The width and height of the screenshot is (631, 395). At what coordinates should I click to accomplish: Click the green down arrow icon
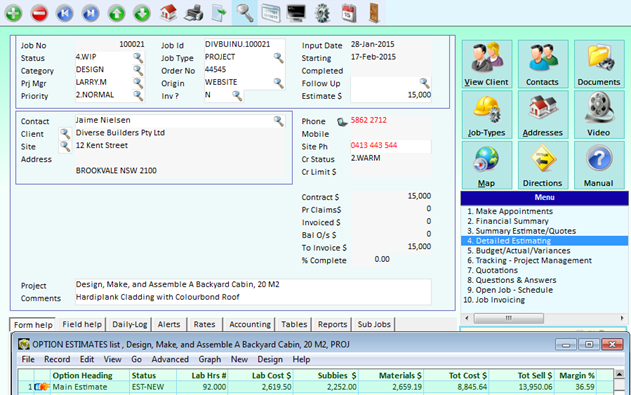(x=142, y=13)
